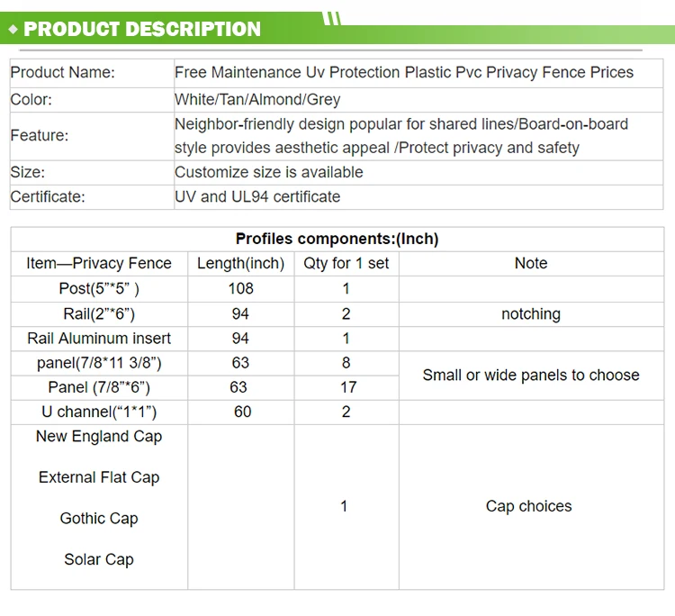Click the notching note cell
The height and width of the screenshot is (616, 675).
531,313
